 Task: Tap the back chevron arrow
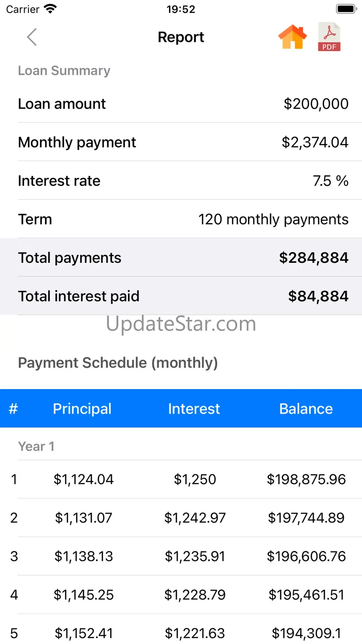tap(32, 37)
